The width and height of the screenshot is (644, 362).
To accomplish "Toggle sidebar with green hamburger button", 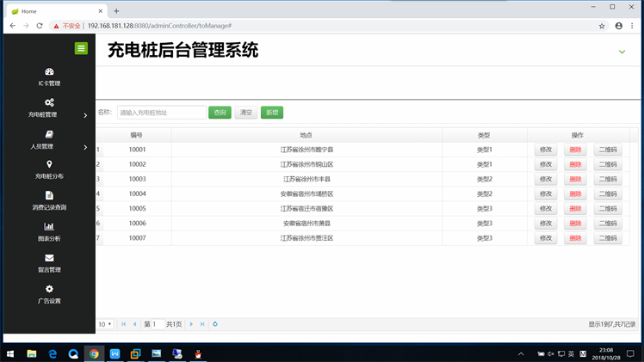I will 81,48.
